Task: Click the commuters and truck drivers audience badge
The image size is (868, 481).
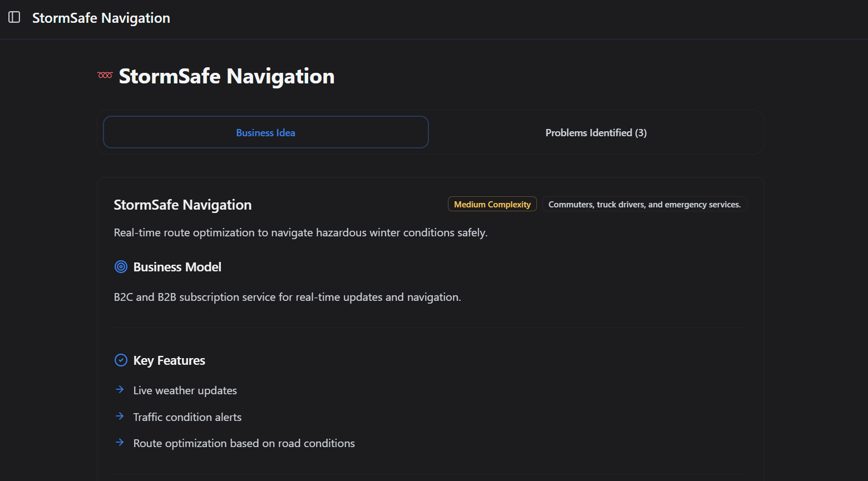Action: (x=644, y=204)
